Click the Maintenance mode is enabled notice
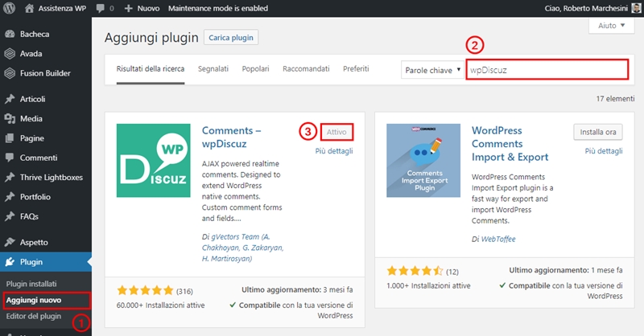 coord(217,8)
